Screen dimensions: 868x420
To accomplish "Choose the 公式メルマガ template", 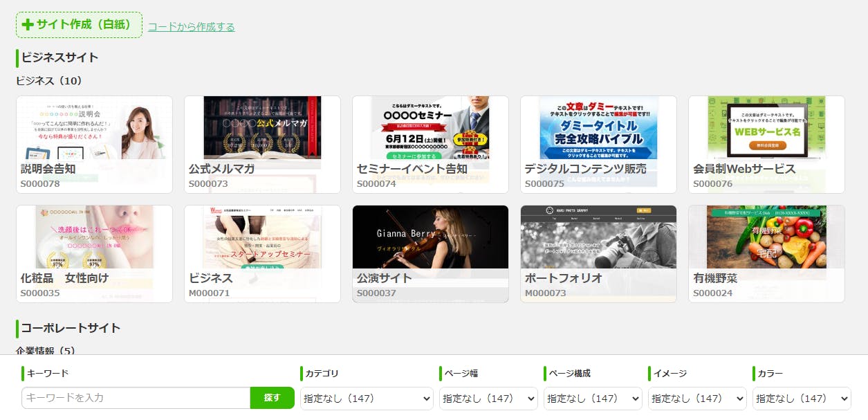I will tap(262, 144).
